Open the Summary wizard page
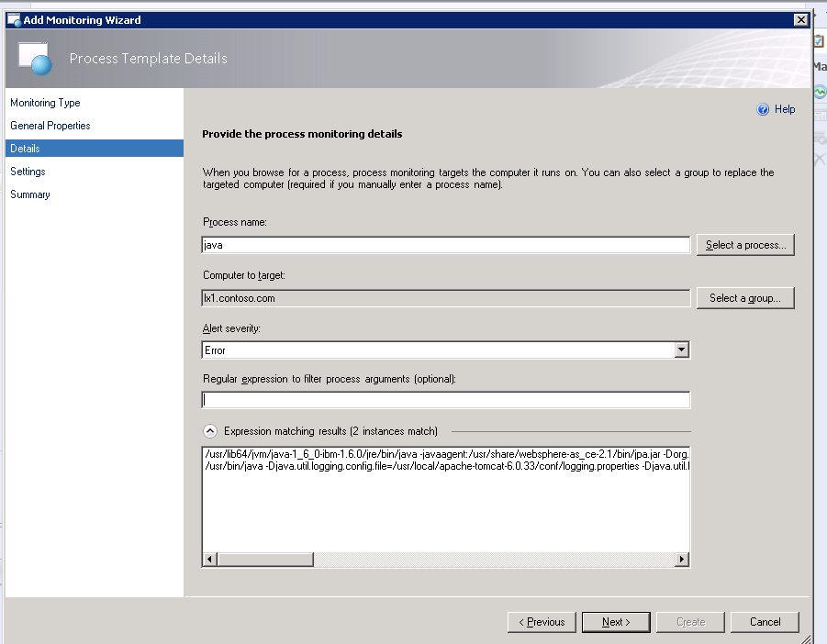827x644 pixels. (x=30, y=194)
